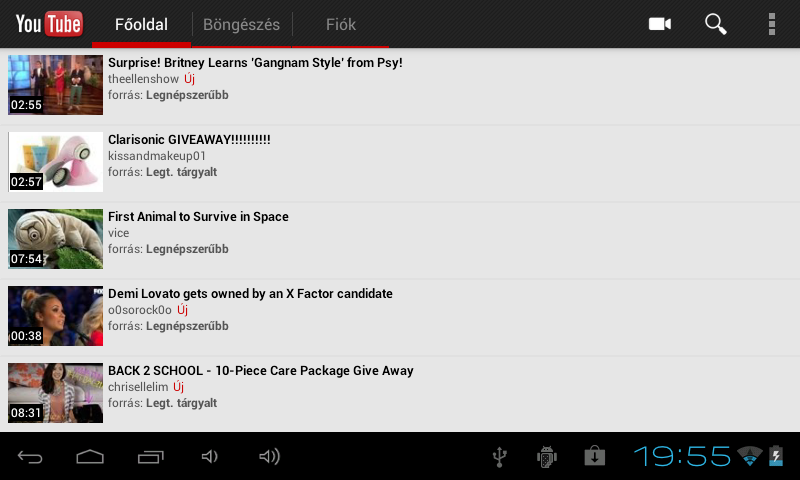The height and width of the screenshot is (480, 800).
Task: Open the clock and status area showing 19:55
Action: (x=708, y=456)
